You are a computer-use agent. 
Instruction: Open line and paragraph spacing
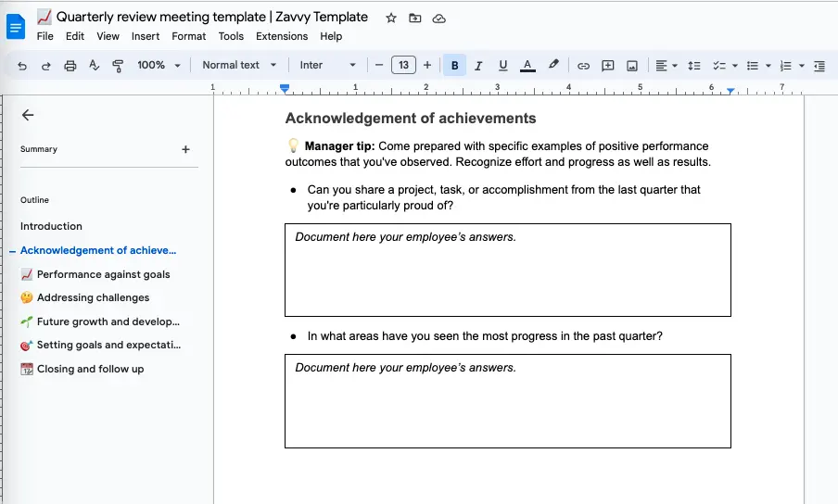click(x=693, y=66)
